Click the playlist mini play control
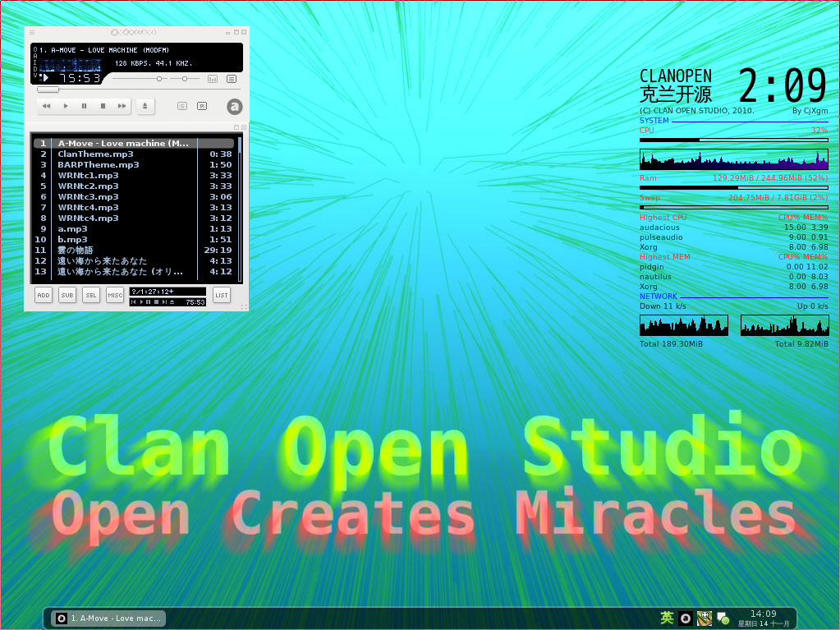This screenshot has height=630, width=840. coord(141,302)
